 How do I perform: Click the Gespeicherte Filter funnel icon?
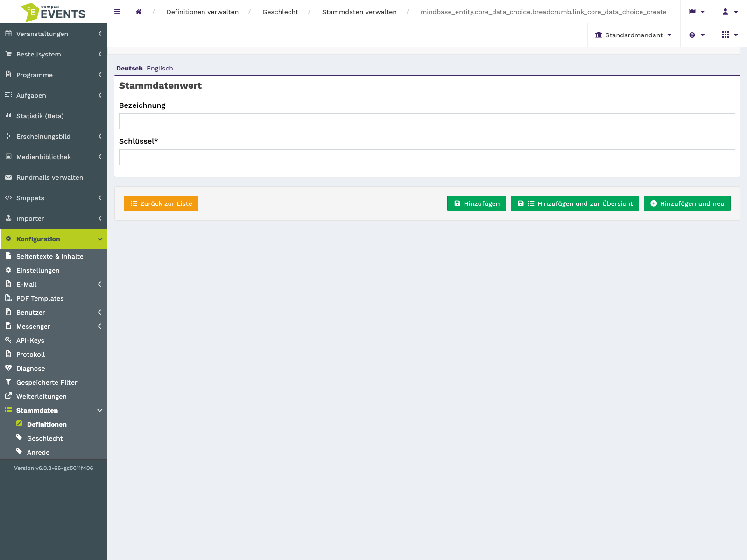pyautogui.click(x=8, y=382)
